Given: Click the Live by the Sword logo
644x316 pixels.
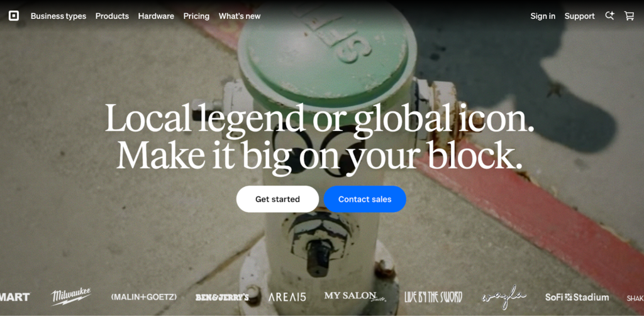Looking at the screenshot, I should [x=433, y=297].
